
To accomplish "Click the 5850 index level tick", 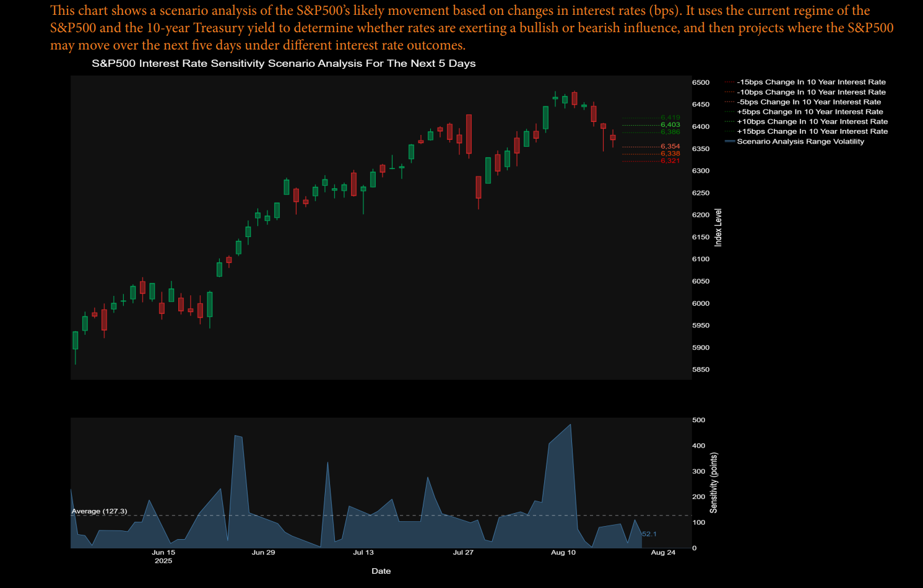I will pyautogui.click(x=701, y=370).
